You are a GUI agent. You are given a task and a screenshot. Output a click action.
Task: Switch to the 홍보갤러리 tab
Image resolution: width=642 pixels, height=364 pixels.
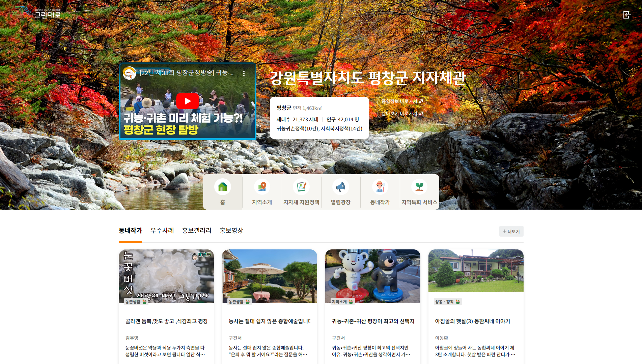[197, 231]
